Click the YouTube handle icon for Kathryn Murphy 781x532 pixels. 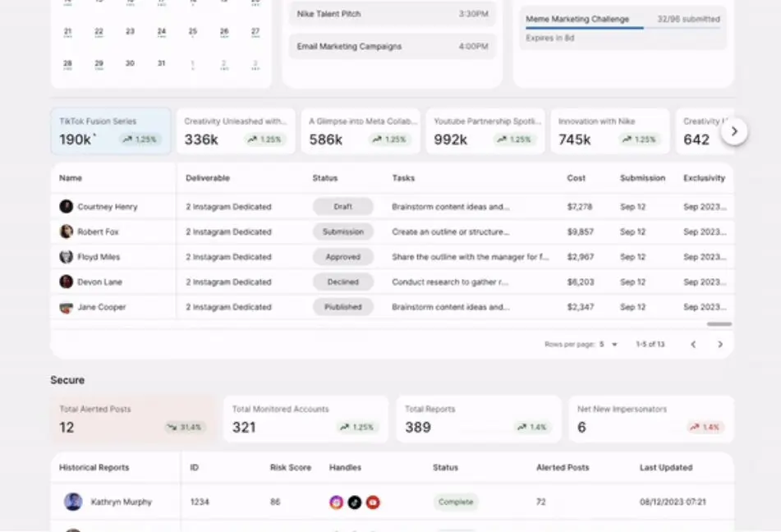tap(373, 502)
